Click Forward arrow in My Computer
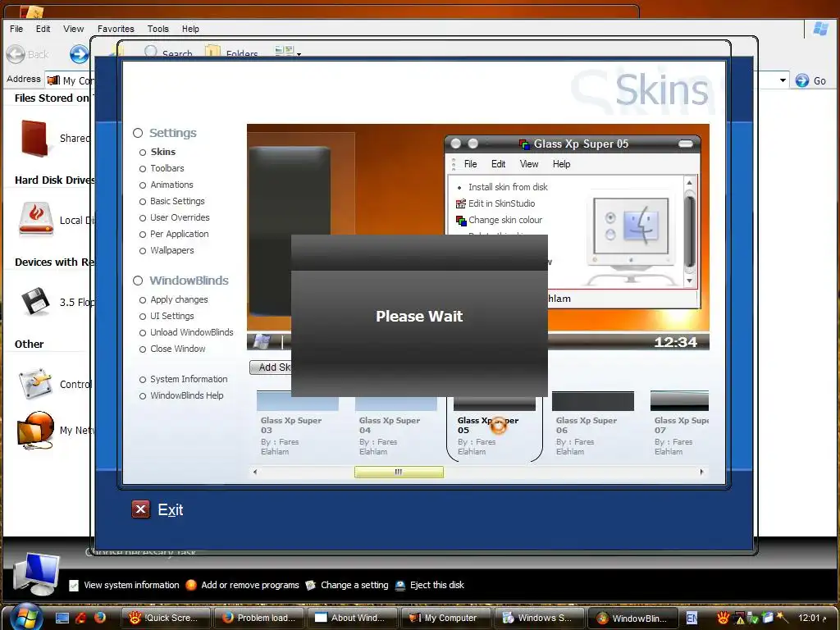This screenshot has height=630, width=840. [x=80, y=54]
